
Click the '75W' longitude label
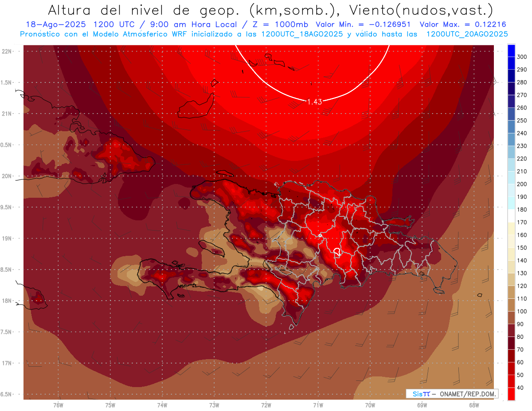pos(110,405)
